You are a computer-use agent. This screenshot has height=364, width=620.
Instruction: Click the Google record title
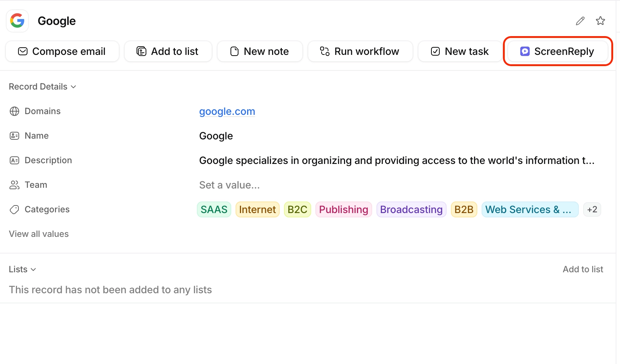pos(57,21)
